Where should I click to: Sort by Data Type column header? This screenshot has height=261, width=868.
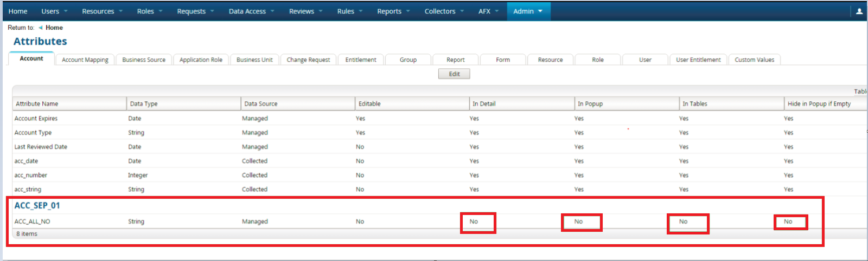(144, 104)
